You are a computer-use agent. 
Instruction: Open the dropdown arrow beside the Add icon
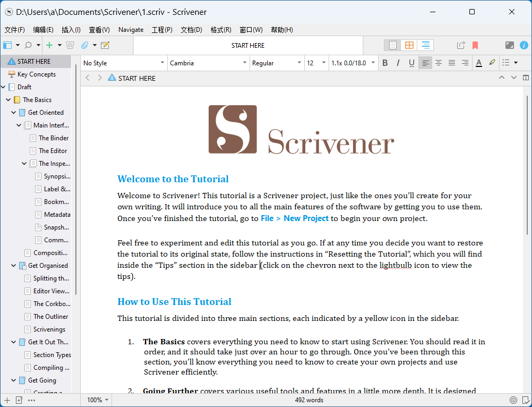[x=59, y=45]
